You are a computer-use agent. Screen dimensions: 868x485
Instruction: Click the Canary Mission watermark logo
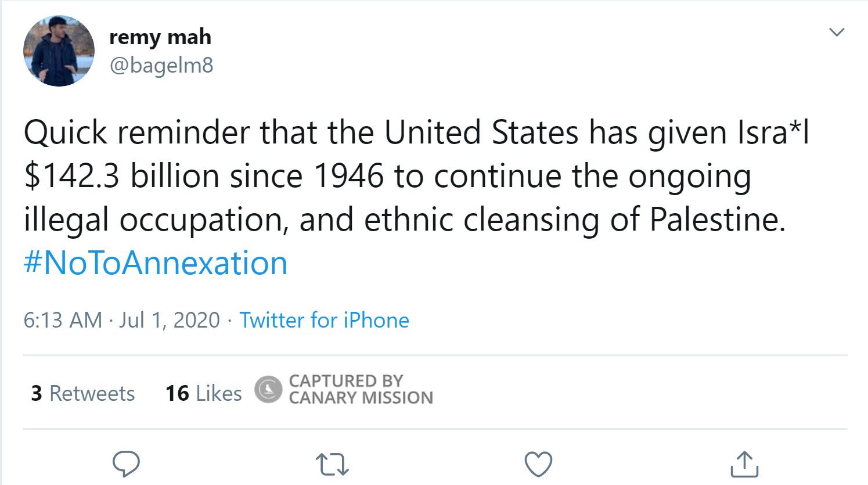[268, 390]
